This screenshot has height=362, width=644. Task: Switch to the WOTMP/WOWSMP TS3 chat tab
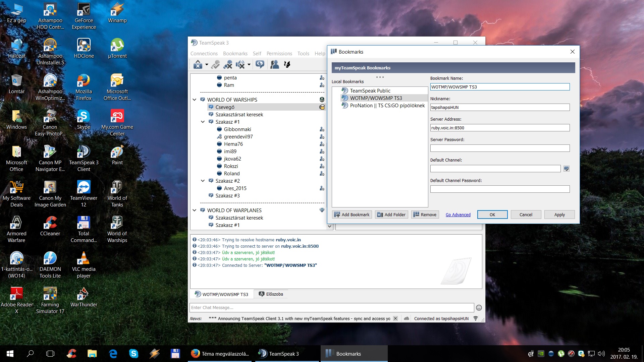221,294
